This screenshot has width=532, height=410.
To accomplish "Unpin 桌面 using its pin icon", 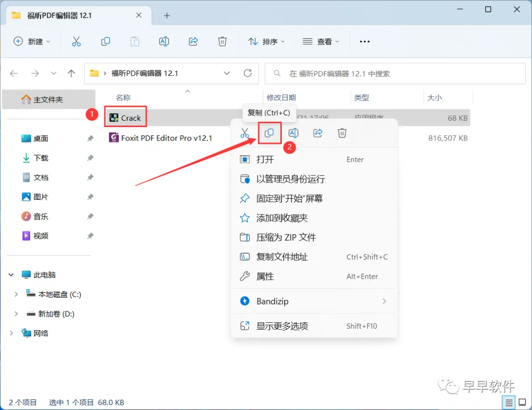I will 90,138.
